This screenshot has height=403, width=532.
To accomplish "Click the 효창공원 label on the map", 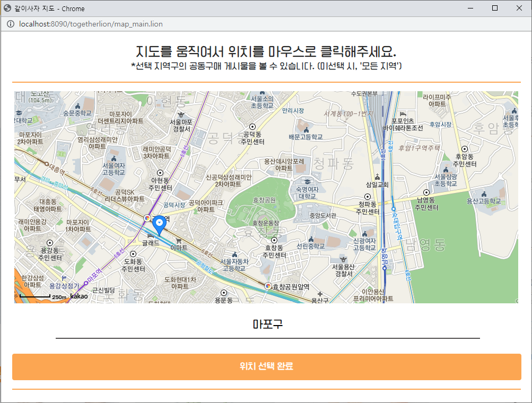I will tap(264, 200).
